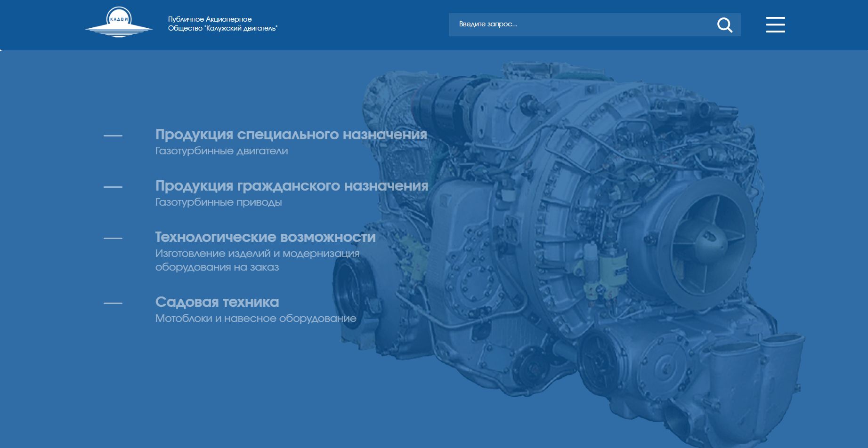The width and height of the screenshot is (868, 448).
Task: Click the dash beside Продукция специального назначения
Action: (x=113, y=136)
